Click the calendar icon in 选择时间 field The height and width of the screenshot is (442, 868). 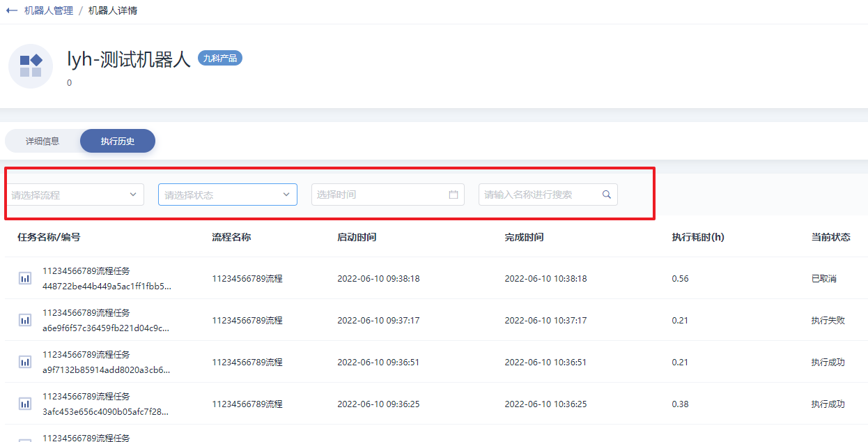tap(454, 195)
